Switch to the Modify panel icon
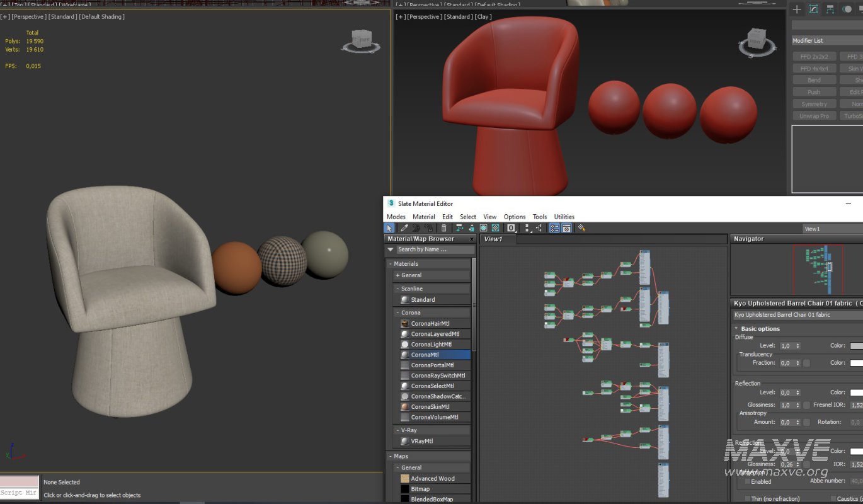The width and height of the screenshot is (863, 504). 813,9
